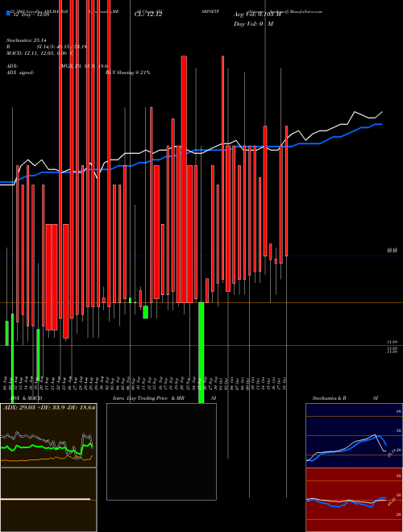
Task: Click the blue 12 Day SMA legend square
Action: coord(9,13)
